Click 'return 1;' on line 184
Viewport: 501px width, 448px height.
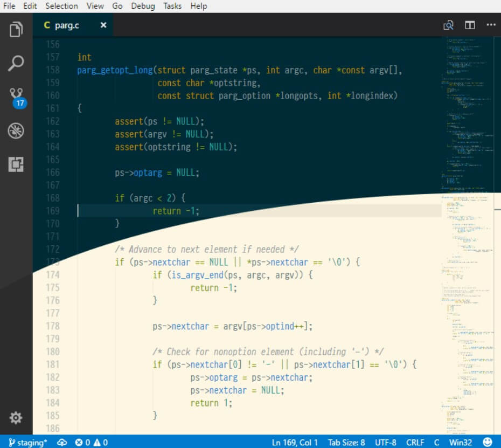(x=211, y=403)
